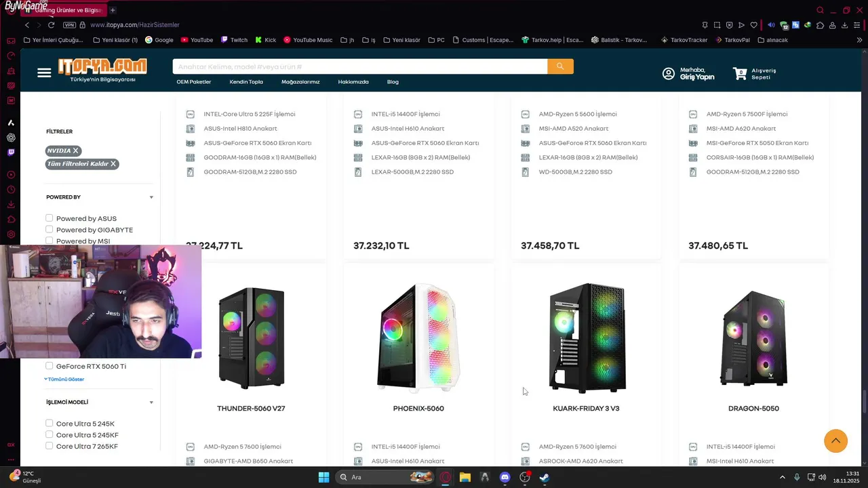Show hidden system tray icons arrow

coord(782,477)
